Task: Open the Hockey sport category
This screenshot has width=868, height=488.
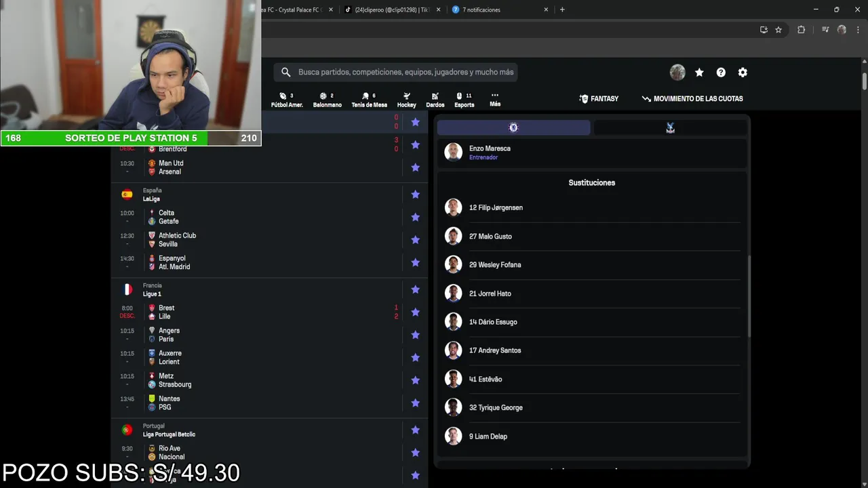Action: 406,100
